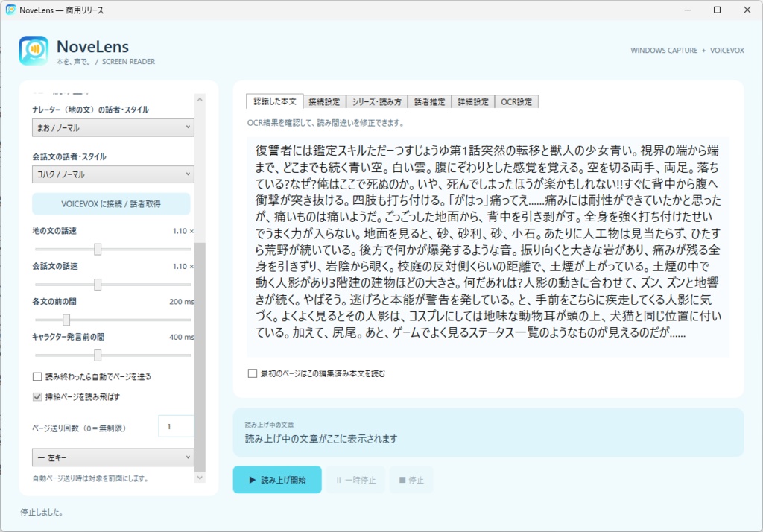
Task: Open the narrator dropdown showing まお / ノーマル
Action: [x=113, y=127]
